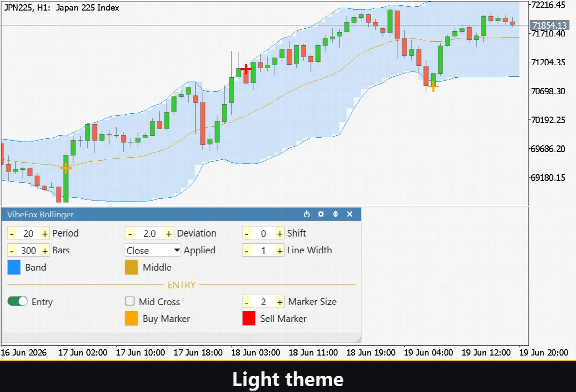Increase Shift with the plus button
576x392 pixels.
coord(279,234)
